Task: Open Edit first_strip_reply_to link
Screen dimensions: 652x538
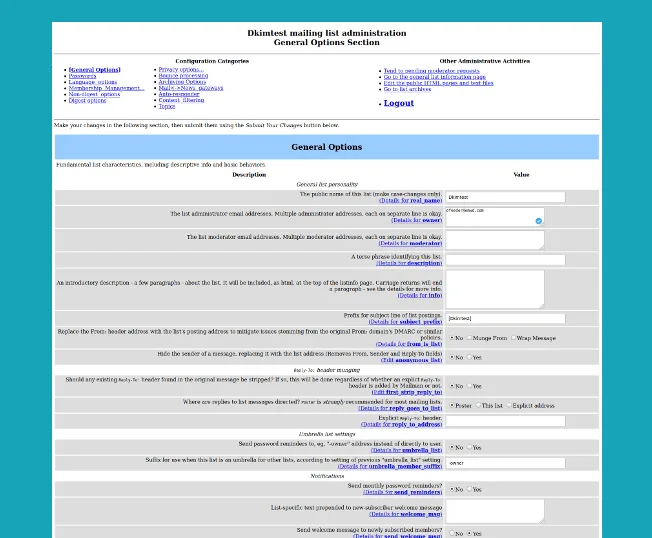Action: [407, 392]
